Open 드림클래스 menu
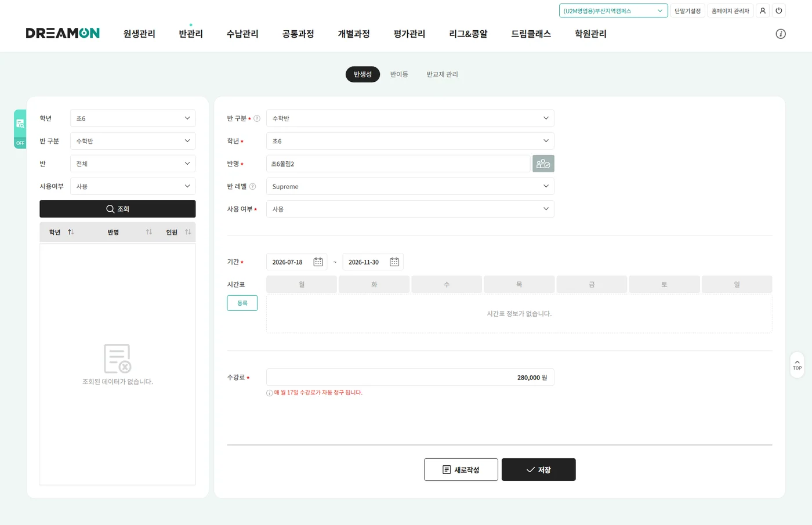Image resolution: width=812 pixels, height=525 pixels. click(531, 34)
